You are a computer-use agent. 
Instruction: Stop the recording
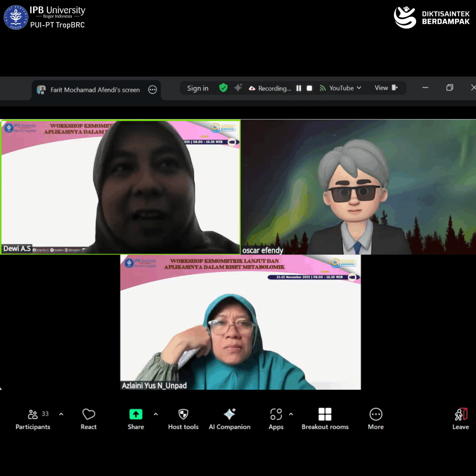[309, 88]
